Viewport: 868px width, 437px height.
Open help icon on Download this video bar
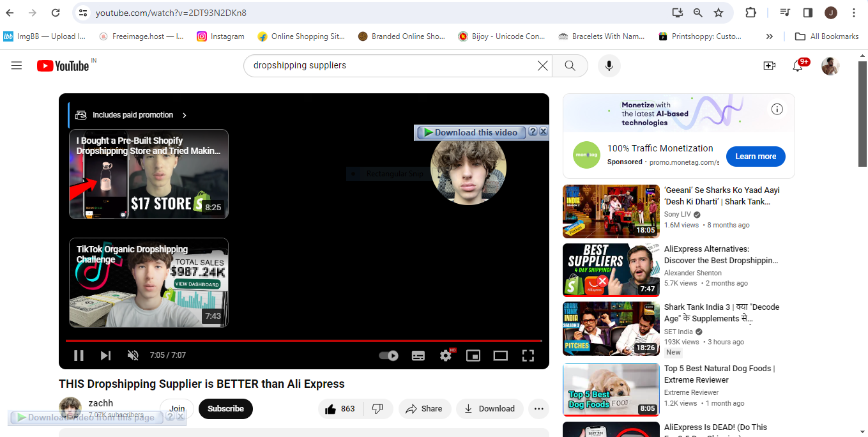click(533, 132)
